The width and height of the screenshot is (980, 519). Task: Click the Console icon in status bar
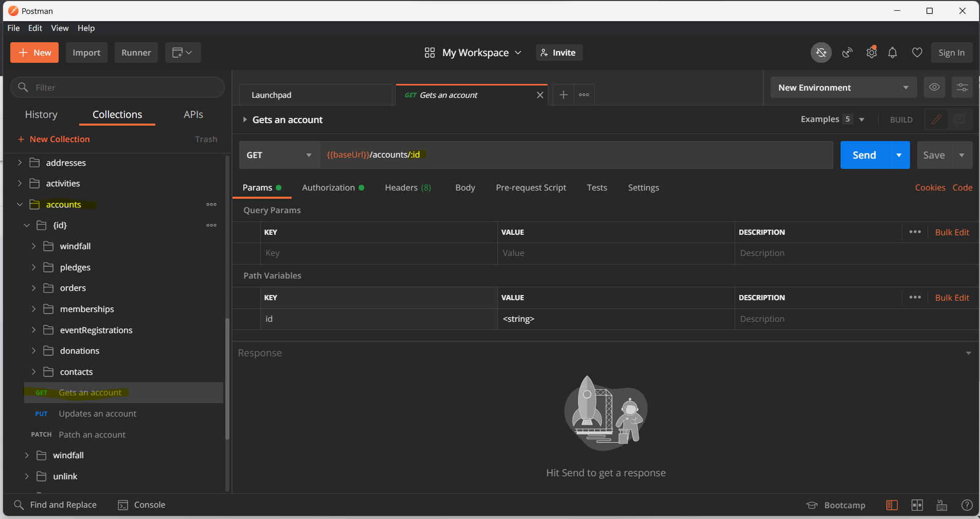[x=123, y=505]
